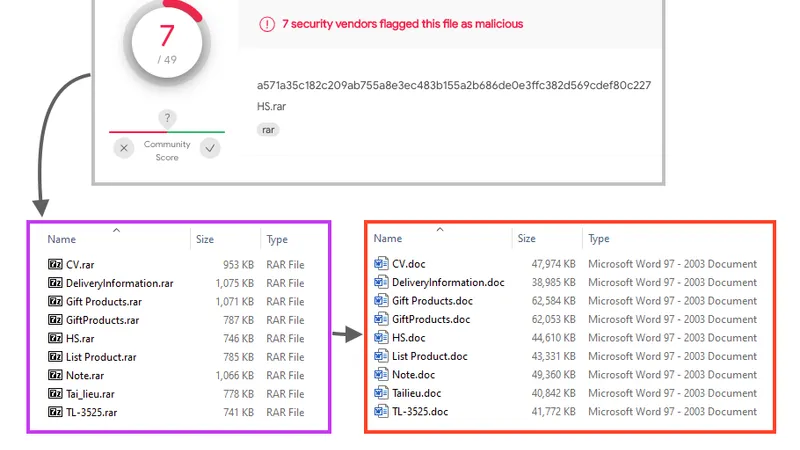This screenshot has width=800, height=450.
Task: Click the 7 / 49 detection score gauge
Action: 167,43
